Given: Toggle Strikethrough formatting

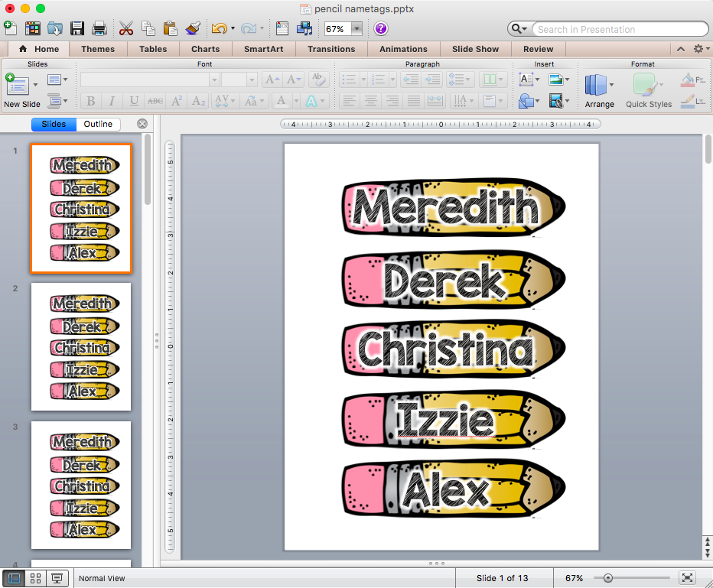Looking at the screenshot, I should click(155, 101).
